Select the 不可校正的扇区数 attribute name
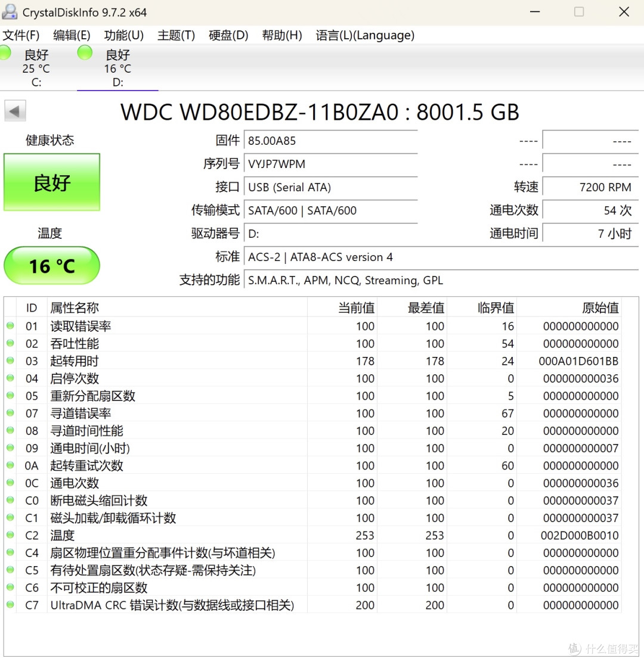The width and height of the screenshot is (644, 662). coord(98,588)
